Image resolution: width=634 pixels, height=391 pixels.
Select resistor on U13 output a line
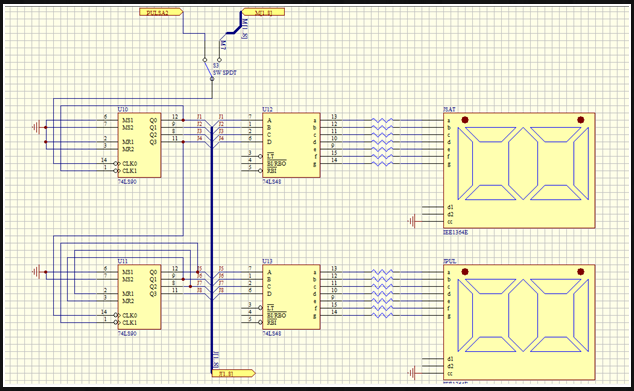382,272
